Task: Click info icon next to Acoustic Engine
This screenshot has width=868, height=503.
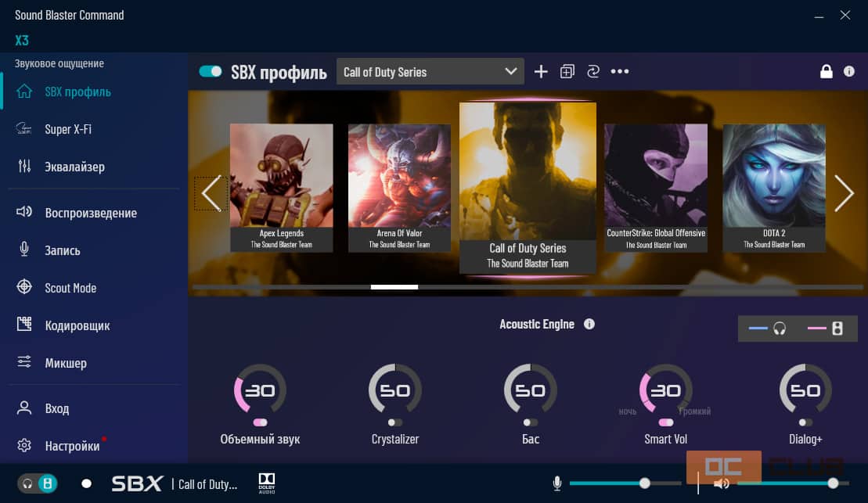Action: [x=589, y=324]
